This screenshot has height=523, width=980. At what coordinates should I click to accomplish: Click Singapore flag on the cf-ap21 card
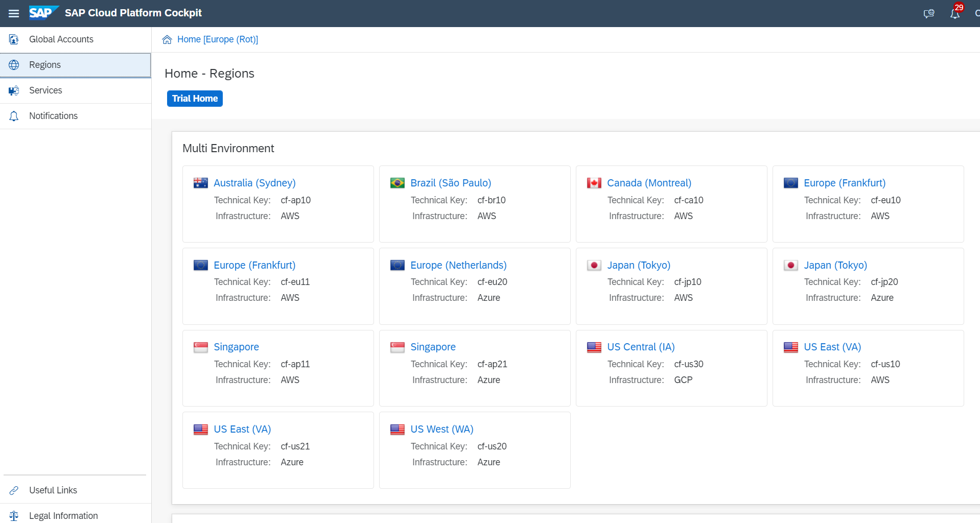[x=398, y=347]
